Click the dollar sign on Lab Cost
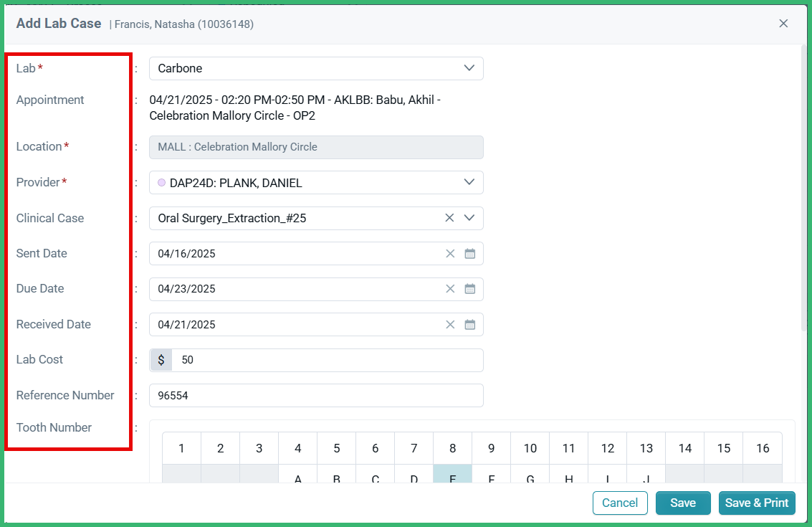This screenshot has height=527, width=812. (x=161, y=359)
